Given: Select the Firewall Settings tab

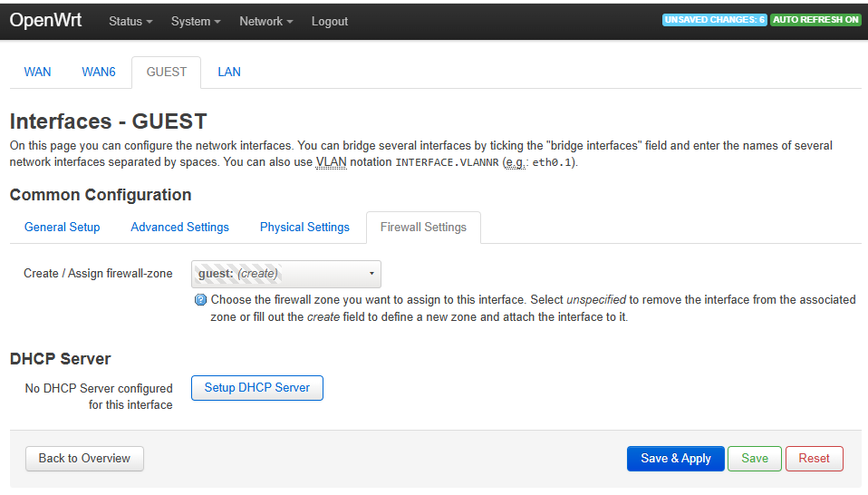Looking at the screenshot, I should coord(423,227).
